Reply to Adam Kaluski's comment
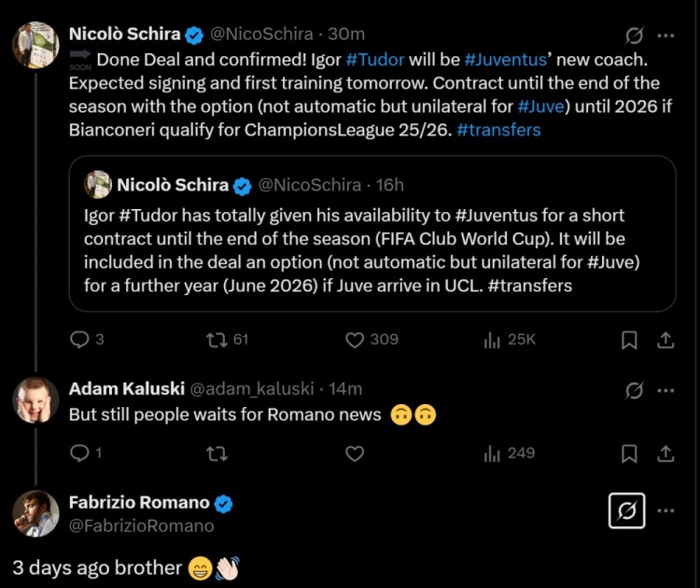The width and height of the screenshot is (700, 588). pos(80,454)
